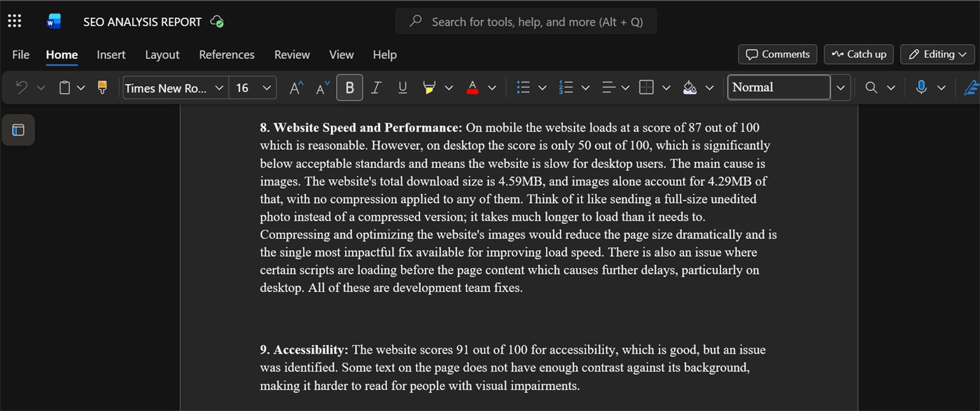Apply bullet list formatting

pyautogui.click(x=523, y=88)
